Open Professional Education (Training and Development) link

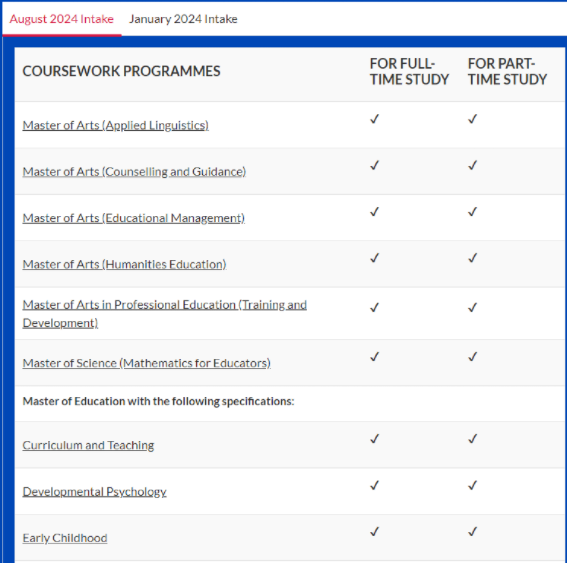pyautogui.click(x=165, y=314)
